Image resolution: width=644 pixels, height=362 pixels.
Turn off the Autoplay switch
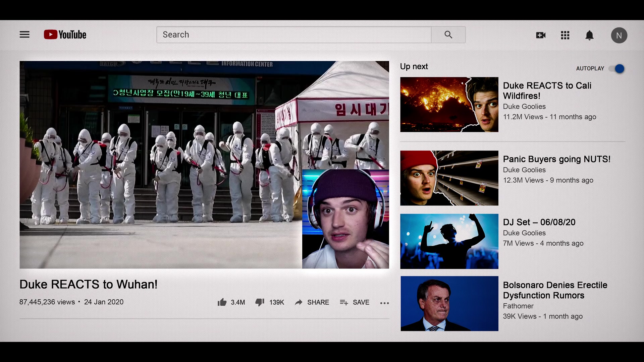tap(617, 69)
